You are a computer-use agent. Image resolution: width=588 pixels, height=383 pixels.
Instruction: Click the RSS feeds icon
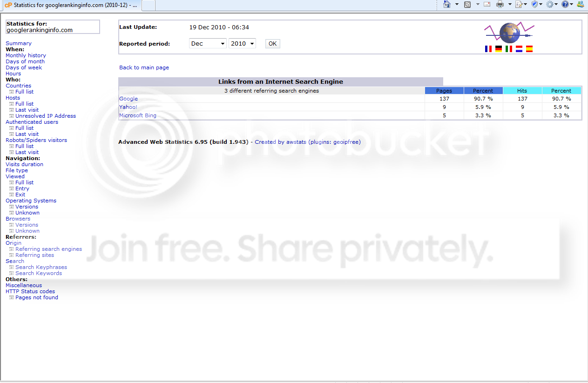pos(467,4)
